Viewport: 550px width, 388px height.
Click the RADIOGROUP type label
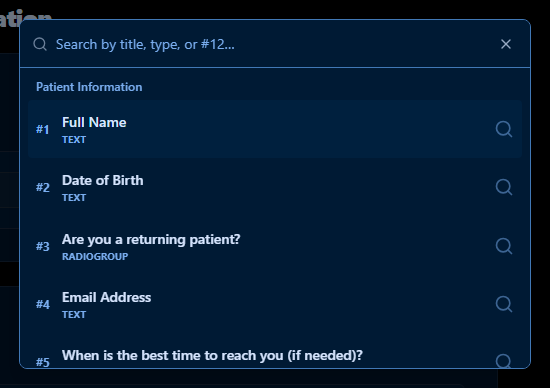pos(95,257)
